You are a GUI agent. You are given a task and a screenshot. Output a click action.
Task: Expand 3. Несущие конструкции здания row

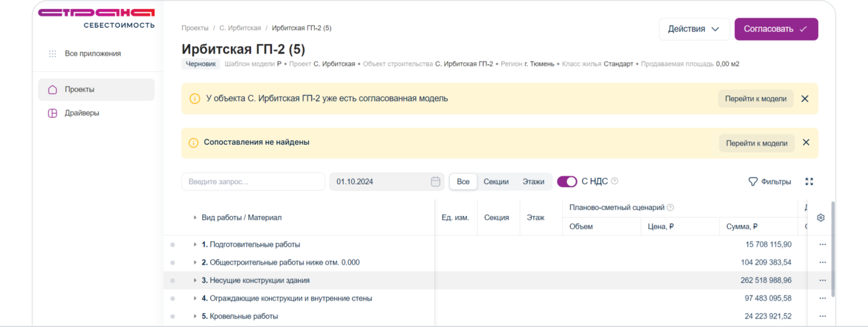[195, 280]
